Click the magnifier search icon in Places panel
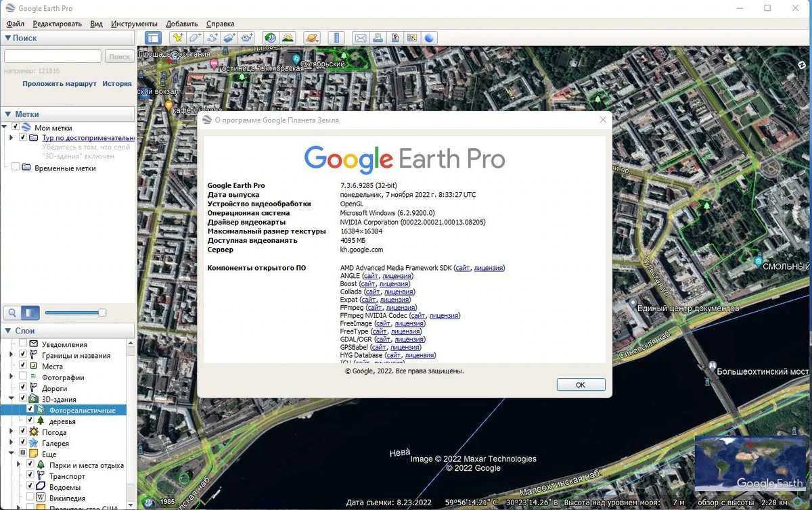Image resolution: width=812 pixels, height=510 pixels. [x=12, y=312]
